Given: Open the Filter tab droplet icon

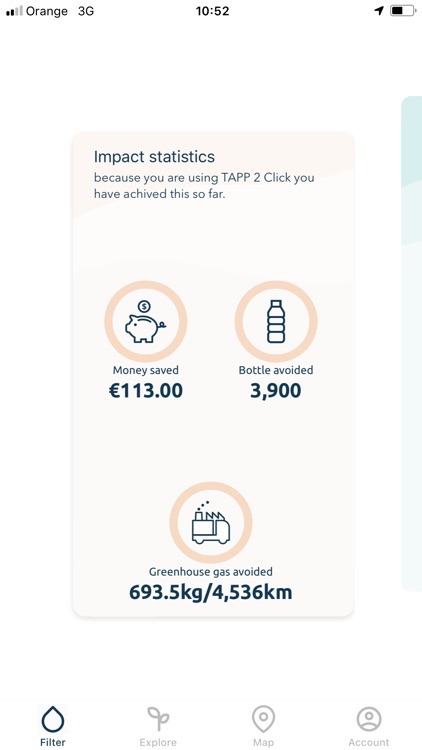Looking at the screenshot, I should (53, 720).
